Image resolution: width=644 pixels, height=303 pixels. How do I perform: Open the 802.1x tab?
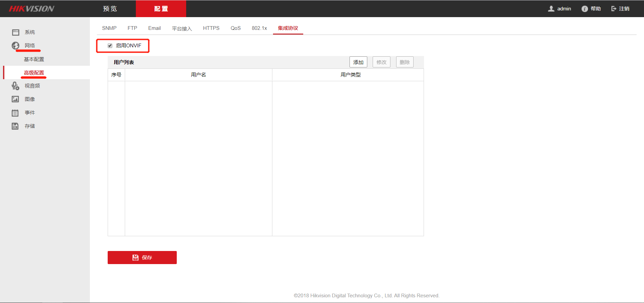(259, 28)
